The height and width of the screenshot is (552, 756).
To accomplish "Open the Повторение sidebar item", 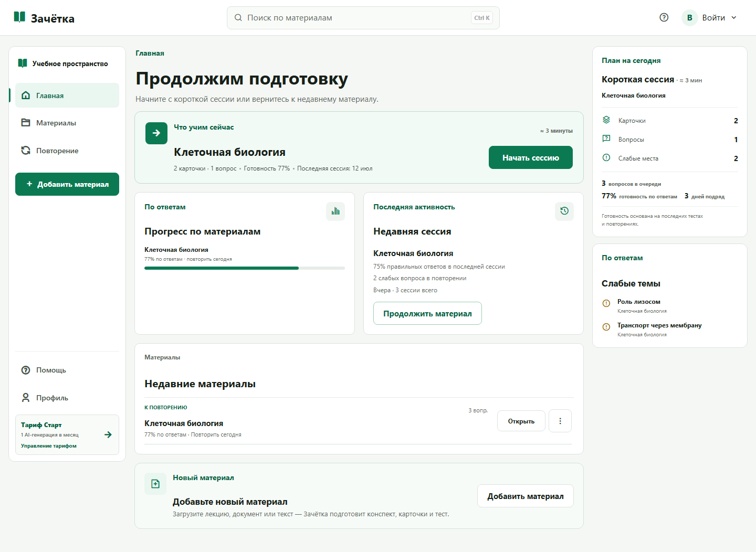I will (x=67, y=151).
